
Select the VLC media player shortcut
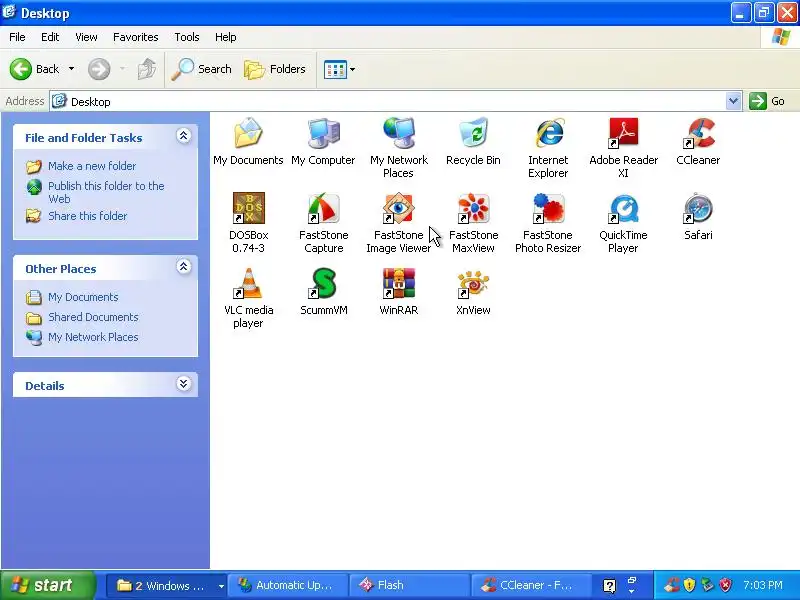pos(248,297)
